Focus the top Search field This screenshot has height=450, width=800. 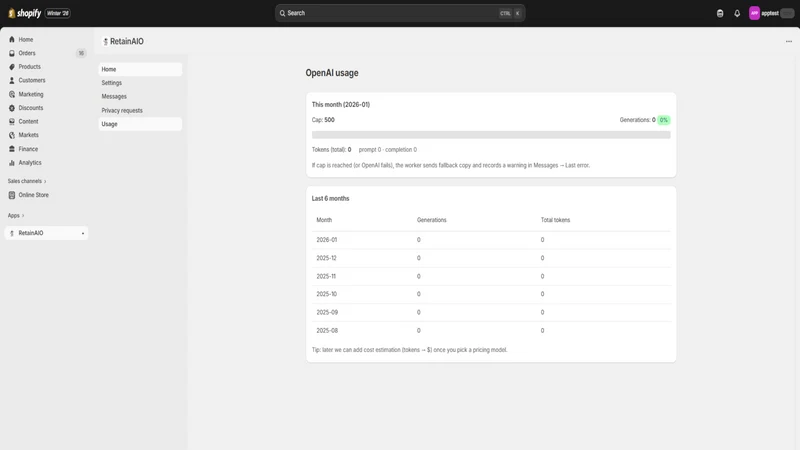[400, 13]
